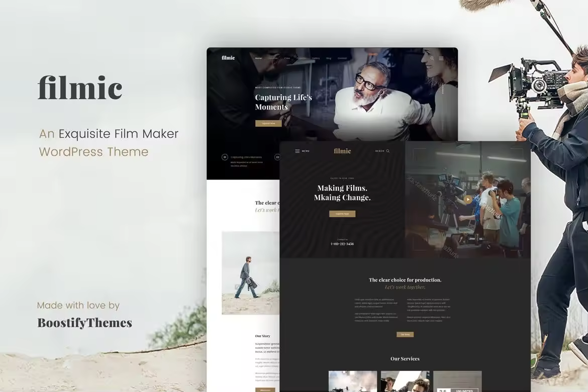Open the hamburger menu in the back mockup header
Image resolution: width=588 pixels, height=392 pixels.
(441, 58)
